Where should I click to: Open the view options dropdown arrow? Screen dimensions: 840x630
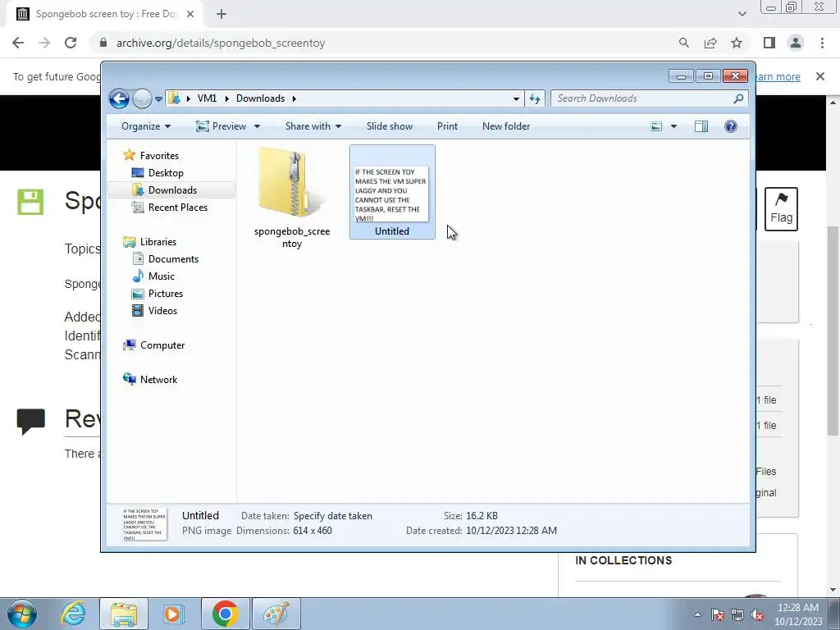(x=674, y=126)
